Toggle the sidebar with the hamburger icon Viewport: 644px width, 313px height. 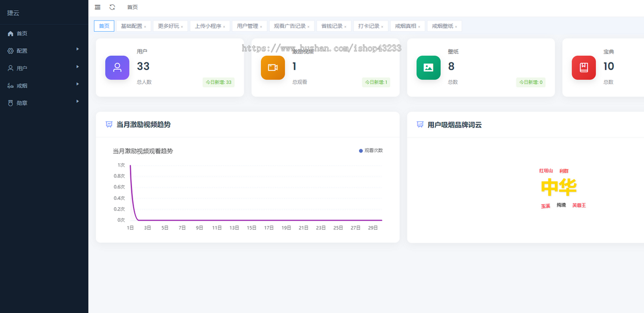pos(97,7)
